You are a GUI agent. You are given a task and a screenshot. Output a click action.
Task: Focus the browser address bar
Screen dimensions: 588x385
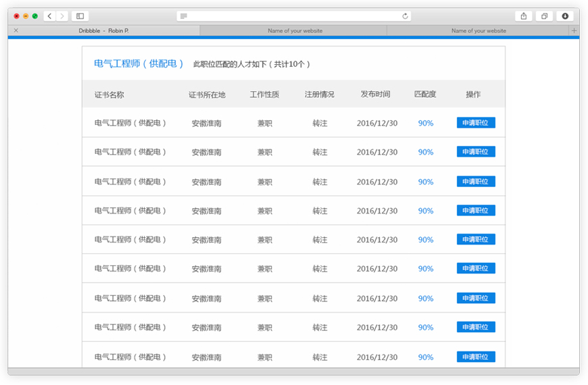click(293, 16)
